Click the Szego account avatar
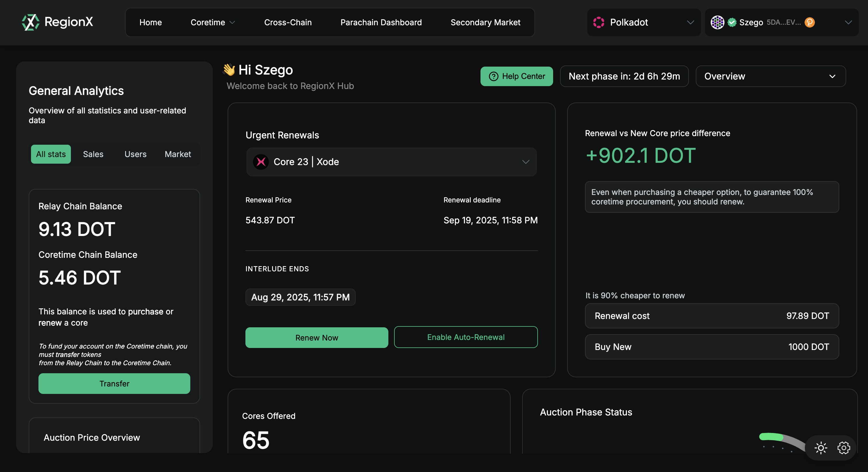The image size is (868, 472). (x=717, y=22)
